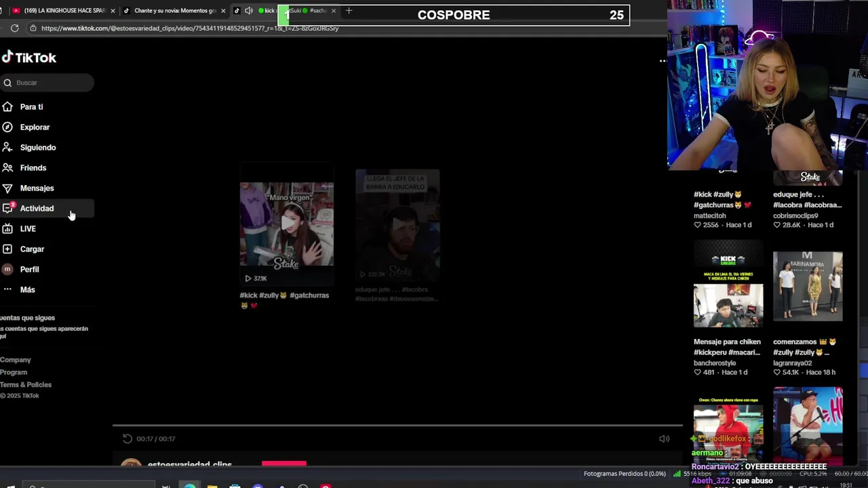Open the cobrismoclips9 channel link
Image resolution: width=868 pixels, height=488 pixels.
click(795, 216)
